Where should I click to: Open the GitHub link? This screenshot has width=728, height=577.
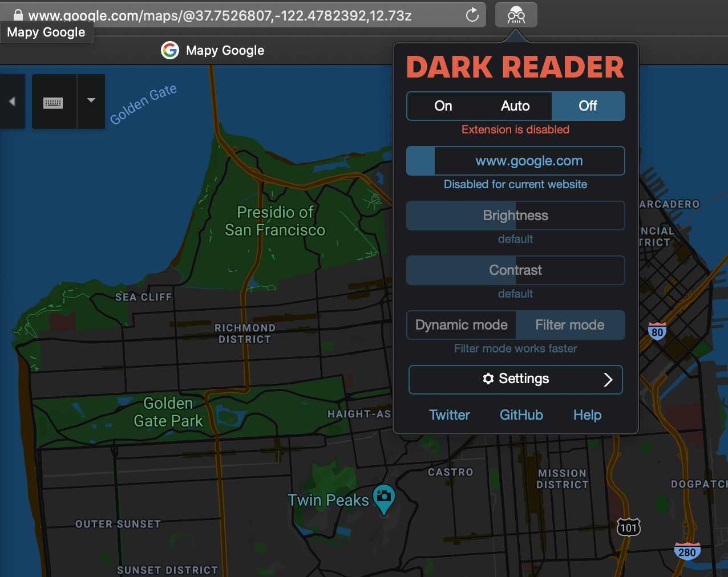tap(521, 415)
